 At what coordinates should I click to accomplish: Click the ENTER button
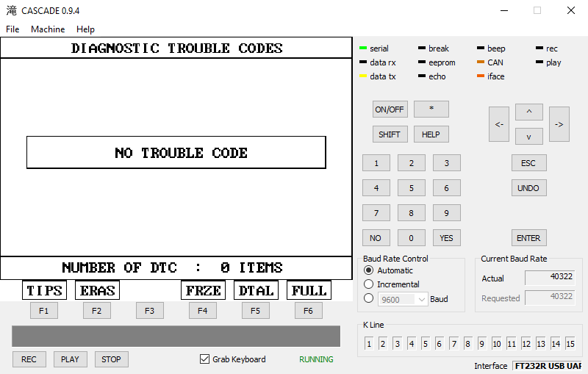point(528,238)
